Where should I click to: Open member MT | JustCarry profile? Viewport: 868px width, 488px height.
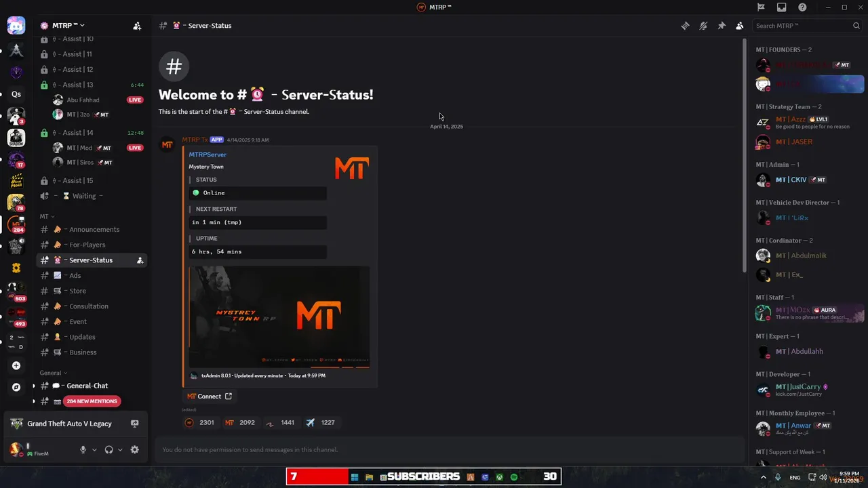click(807, 390)
